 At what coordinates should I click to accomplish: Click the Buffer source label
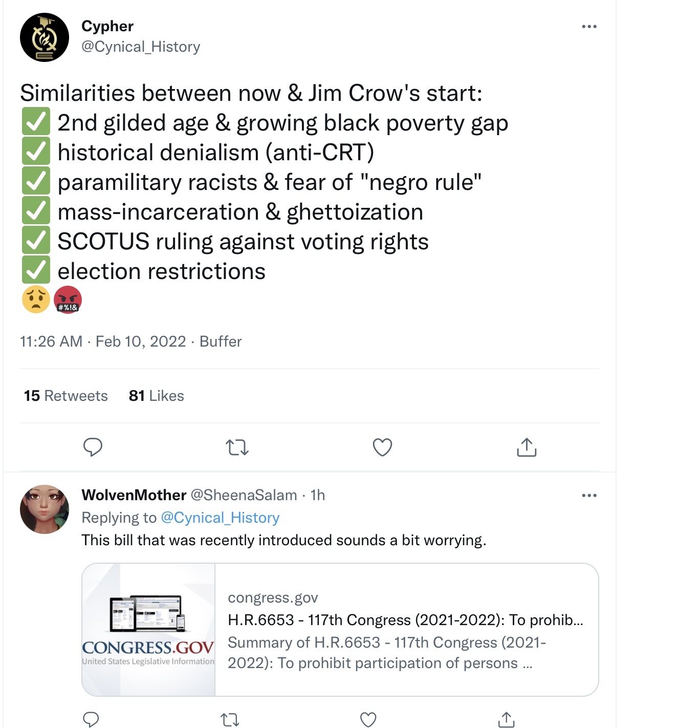pos(221,341)
